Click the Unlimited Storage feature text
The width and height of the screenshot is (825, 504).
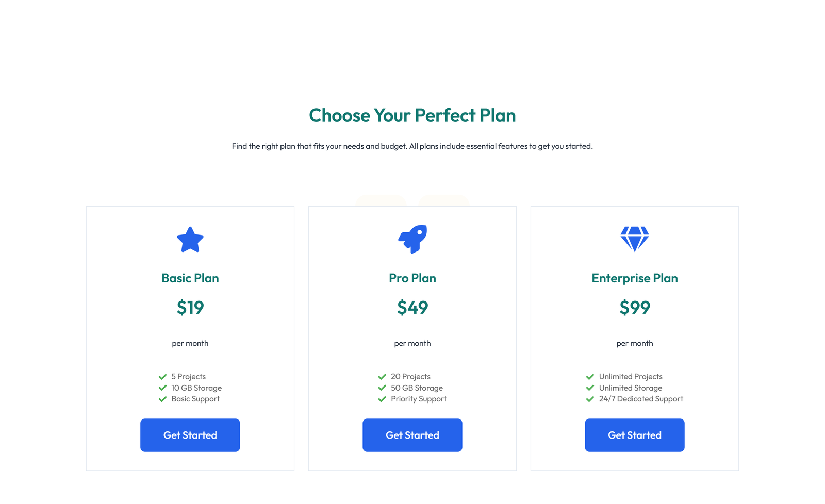[x=630, y=388]
